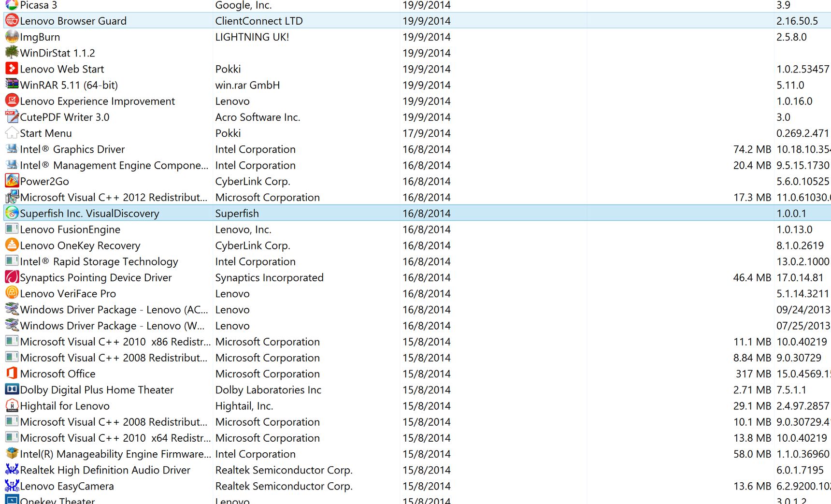Click the Superfish VisualDiscovery icon
This screenshot has height=504, width=831.
12,213
